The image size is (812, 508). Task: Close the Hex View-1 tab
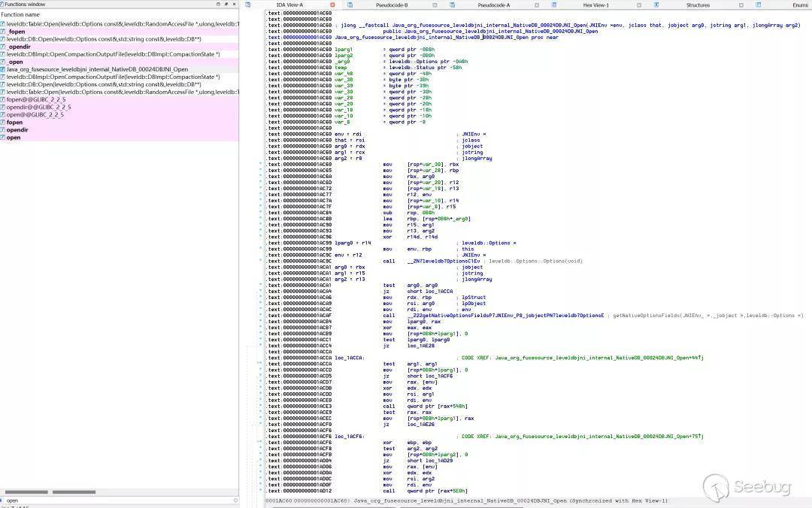[638, 5]
